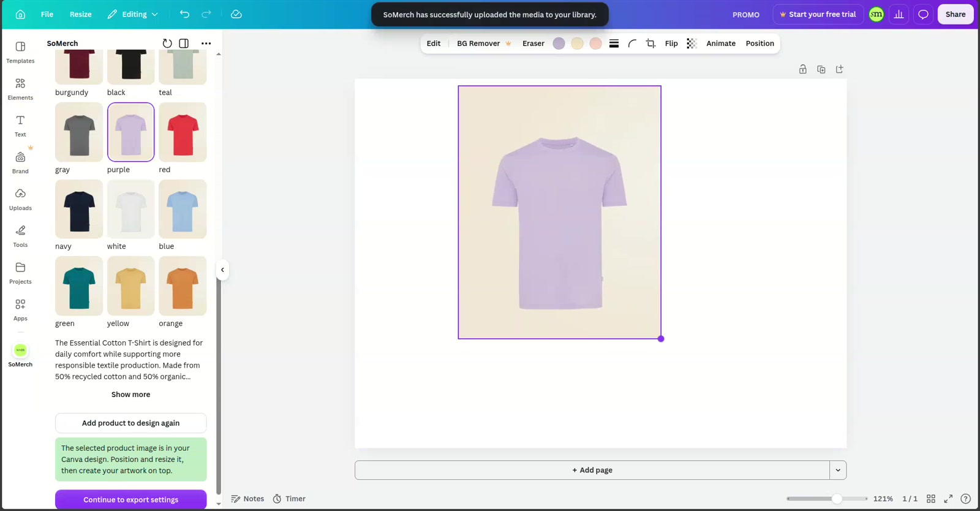Open the Brand panel

click(x=20, y=162)
